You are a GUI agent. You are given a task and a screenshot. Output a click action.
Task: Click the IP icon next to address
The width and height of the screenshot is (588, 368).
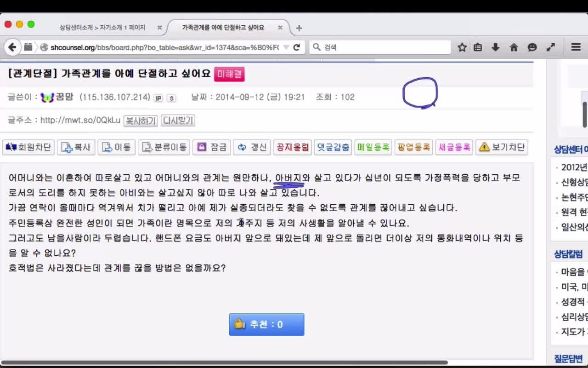(158, 98)
